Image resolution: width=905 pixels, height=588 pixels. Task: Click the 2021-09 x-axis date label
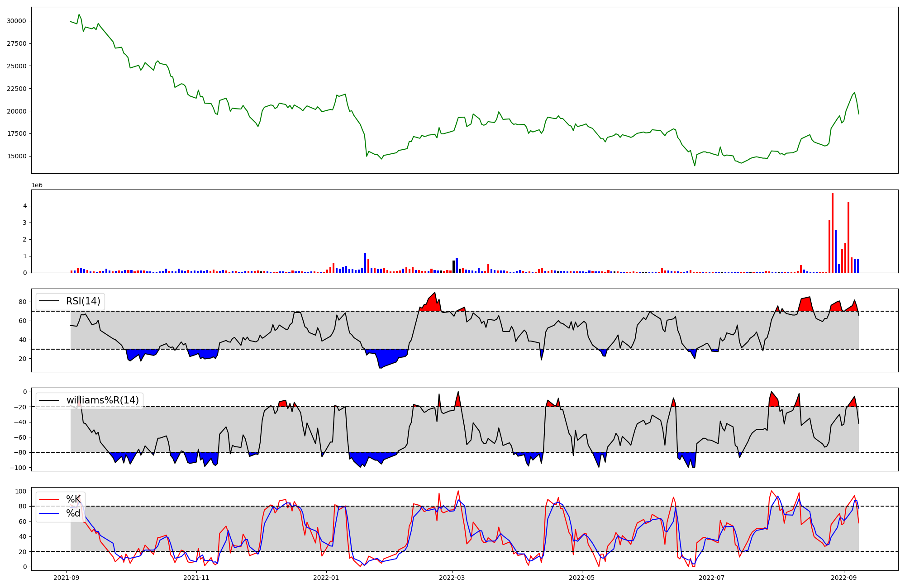(67, 578)
